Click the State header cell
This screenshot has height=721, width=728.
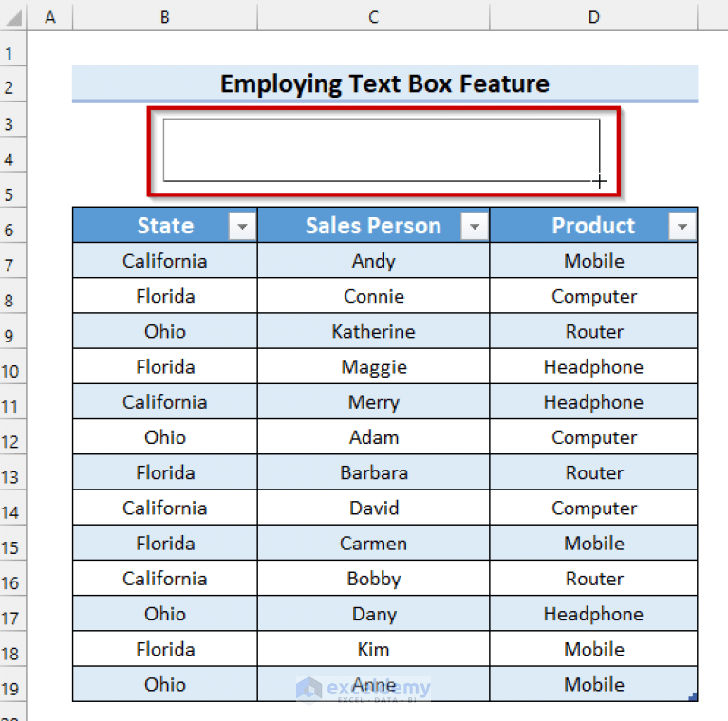pos(165,225)
